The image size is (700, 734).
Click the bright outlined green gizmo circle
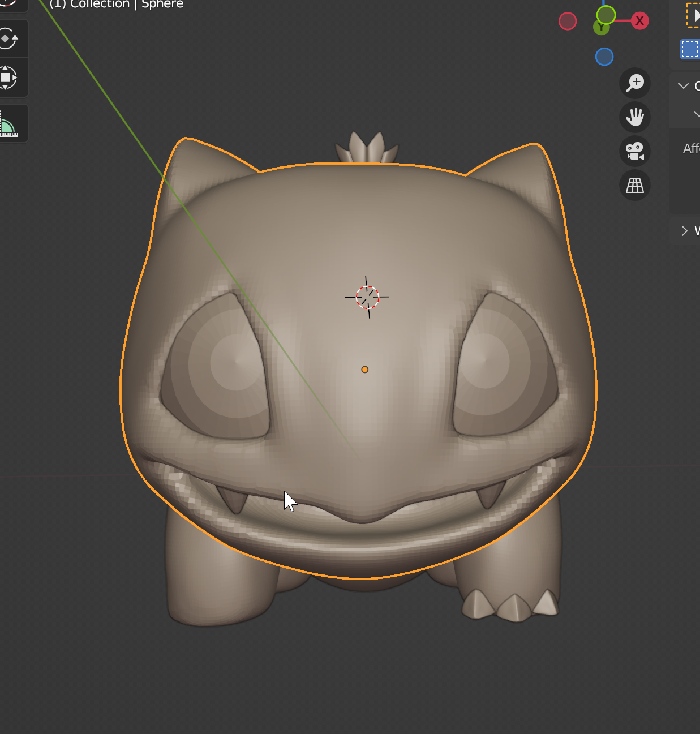[606, 15]
